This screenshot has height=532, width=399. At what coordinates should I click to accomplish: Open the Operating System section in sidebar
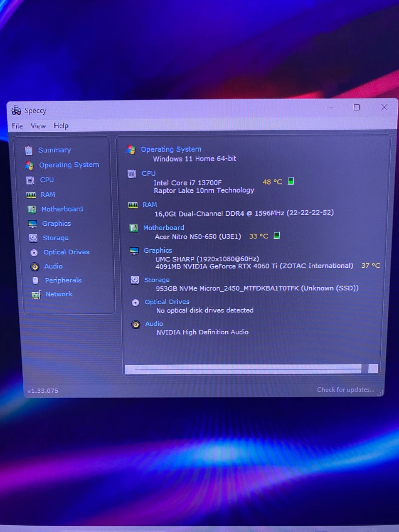tap(69, 165)
